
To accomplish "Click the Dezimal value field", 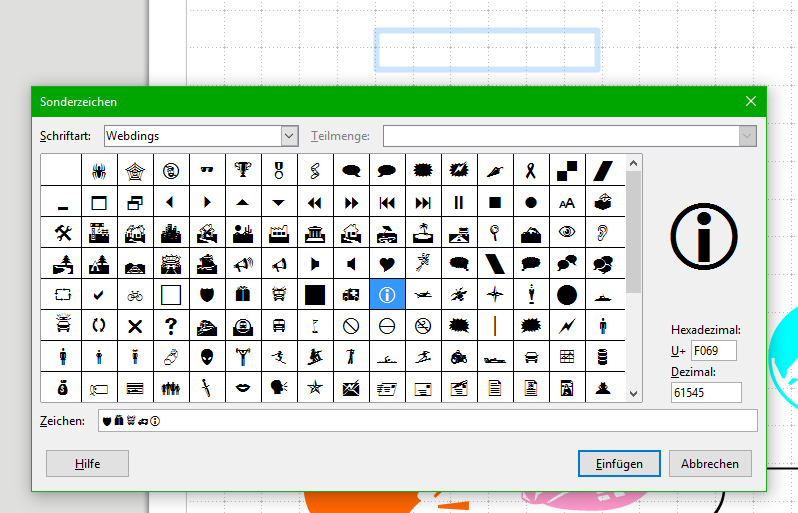I will [x=706, y=392].
